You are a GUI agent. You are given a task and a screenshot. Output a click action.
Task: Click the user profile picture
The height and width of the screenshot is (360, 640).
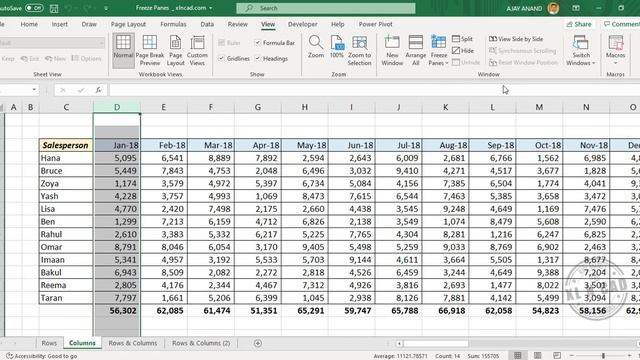[x=553, y=8]
